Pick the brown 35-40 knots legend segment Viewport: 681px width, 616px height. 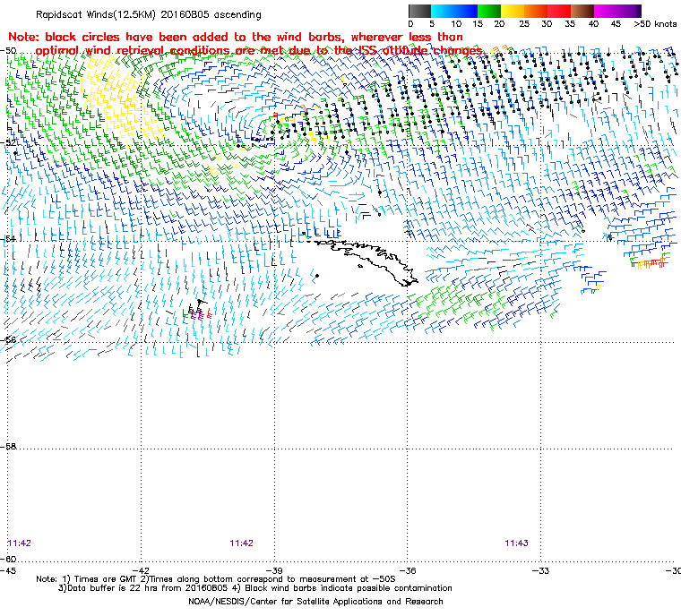(582, 11)
